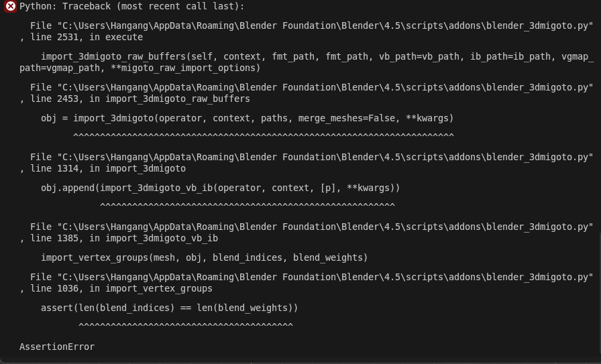Click the File path directly above 'line 2531'
Image resolution: width=601 pixels, height=364 pixels.
311,25
